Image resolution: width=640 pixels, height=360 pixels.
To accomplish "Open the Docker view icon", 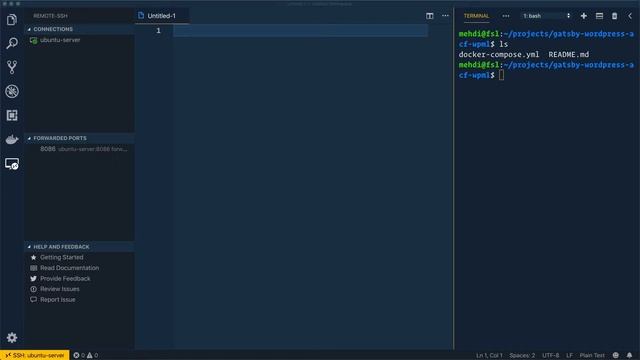I will [12, 139].
